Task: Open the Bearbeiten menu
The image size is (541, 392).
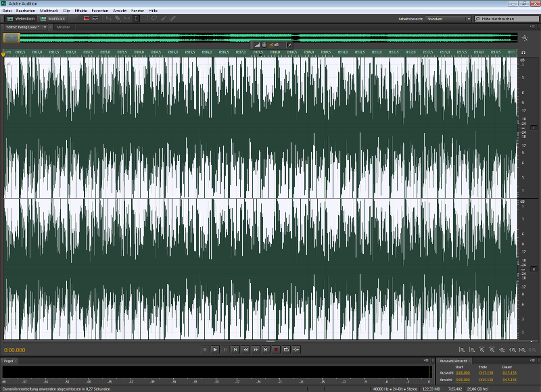Action: coord(26,11)
